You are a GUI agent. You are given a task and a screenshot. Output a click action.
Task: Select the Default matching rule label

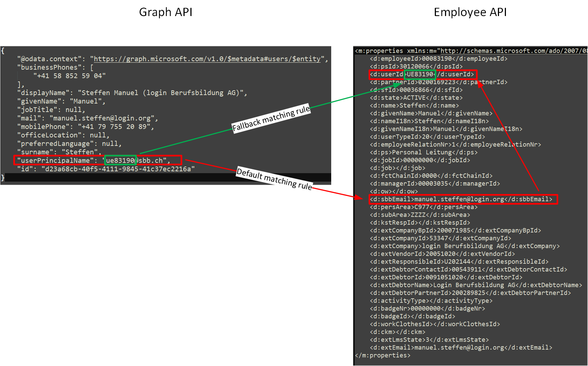(x=274, y=178)
